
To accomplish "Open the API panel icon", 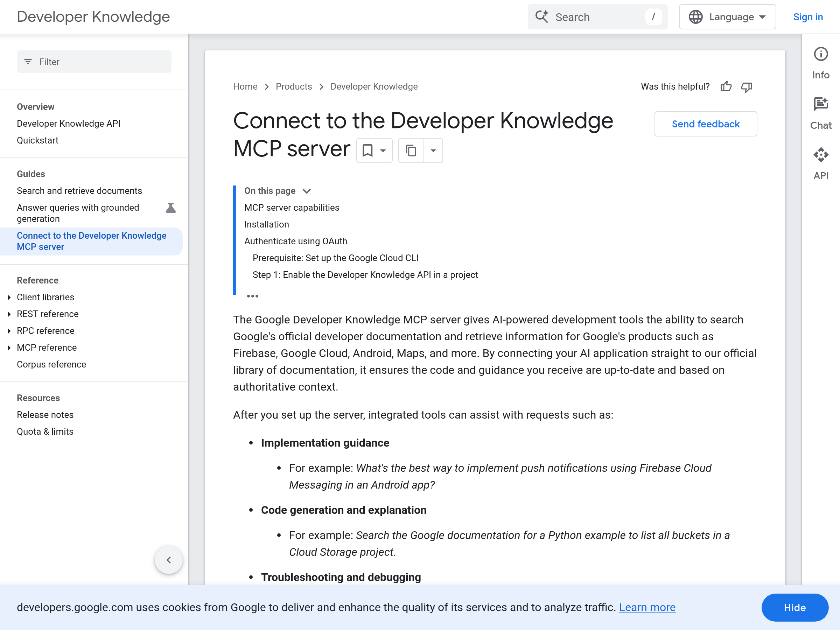I will 821,155.
